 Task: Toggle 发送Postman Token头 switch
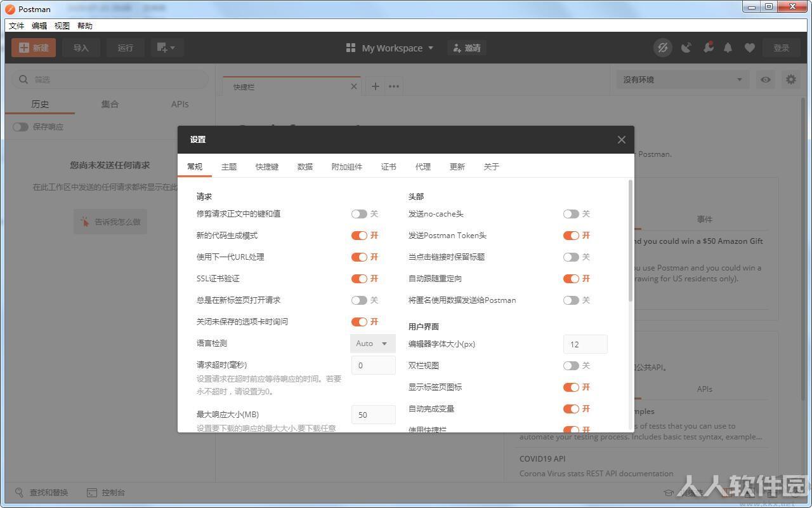[571, 236]
